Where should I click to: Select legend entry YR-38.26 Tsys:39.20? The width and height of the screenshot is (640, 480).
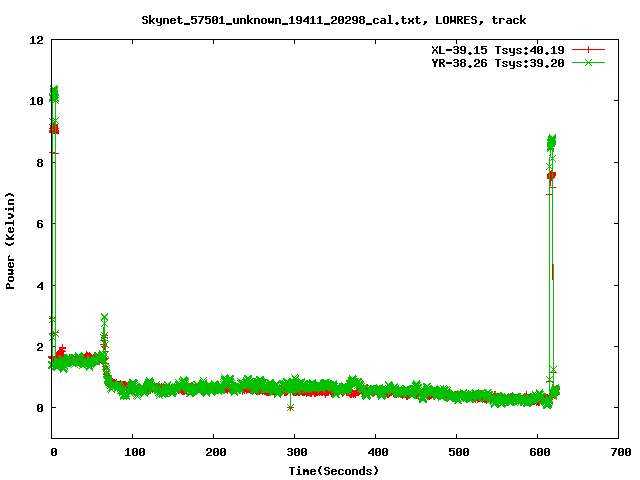click(498, 63)
